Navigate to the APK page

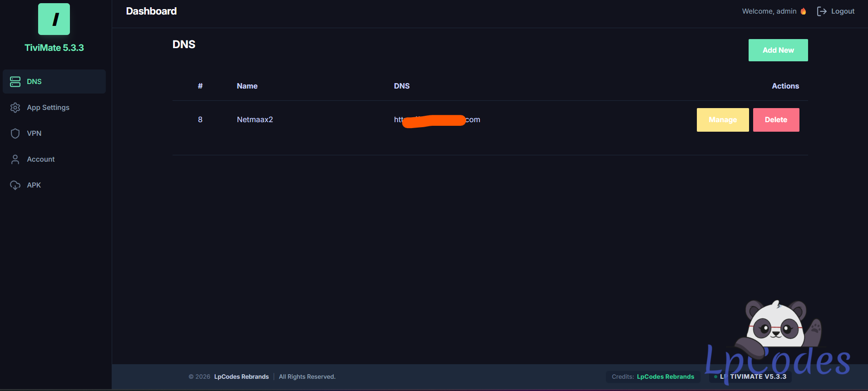[54, 185]
